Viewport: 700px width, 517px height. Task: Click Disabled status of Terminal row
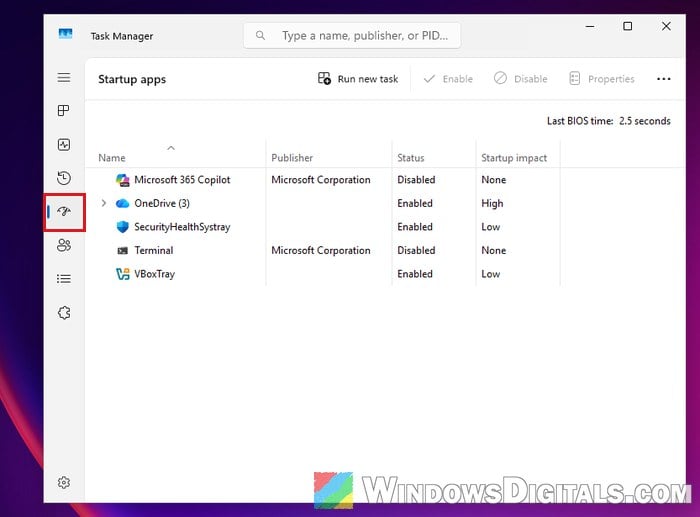[x=416, y=250]
